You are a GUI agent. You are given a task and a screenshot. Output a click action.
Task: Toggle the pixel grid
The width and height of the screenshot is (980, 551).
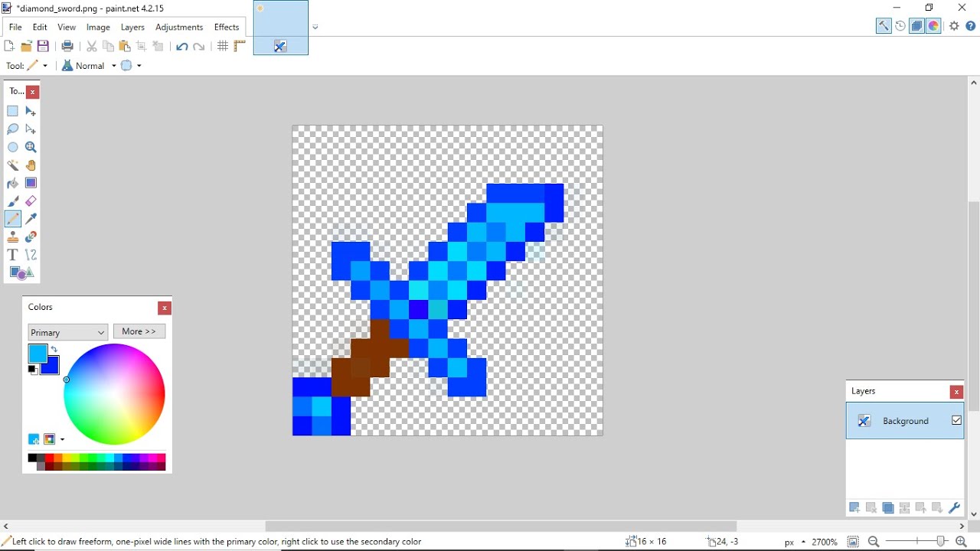[223, 47]
